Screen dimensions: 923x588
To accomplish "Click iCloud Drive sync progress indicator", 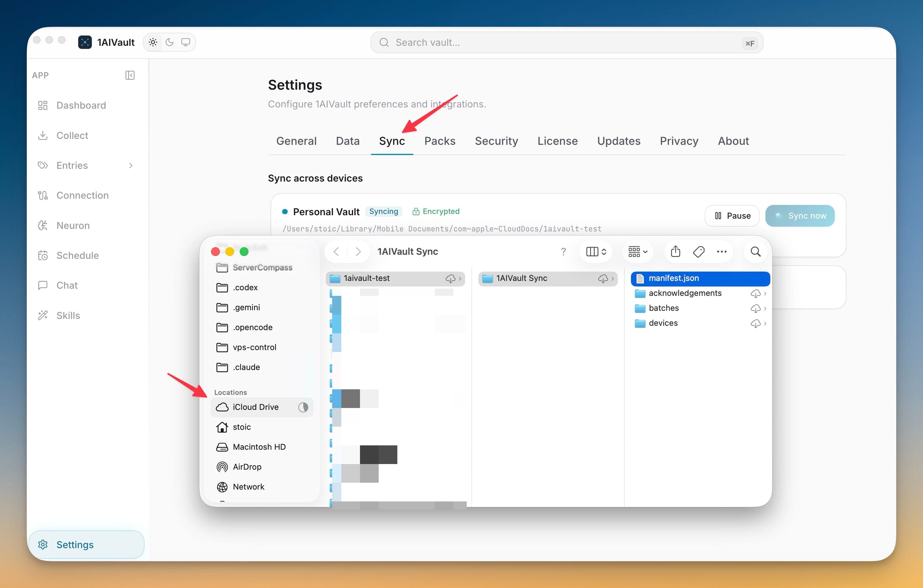I will pos(303,407).
